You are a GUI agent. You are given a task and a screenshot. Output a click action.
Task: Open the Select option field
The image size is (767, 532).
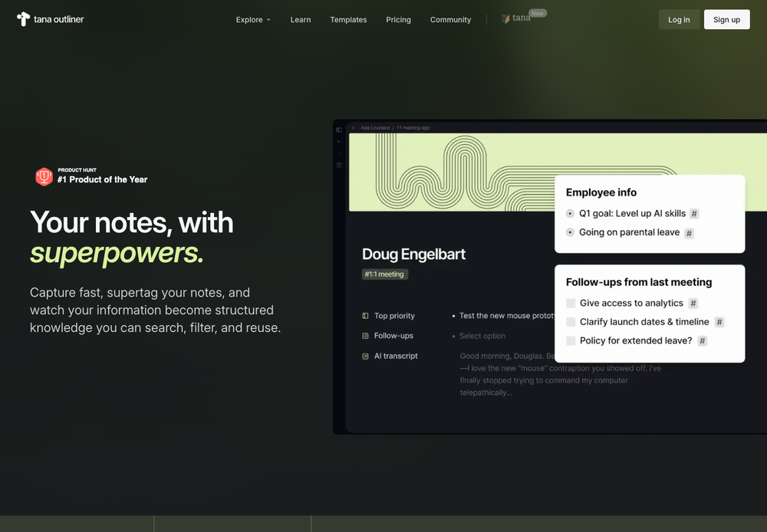(482, 336)
